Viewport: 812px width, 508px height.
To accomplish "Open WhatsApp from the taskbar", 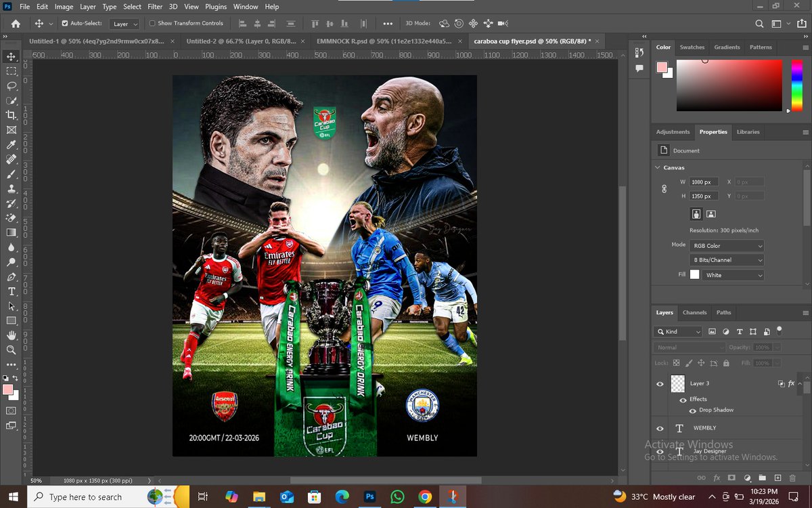I will pos(398,496).
